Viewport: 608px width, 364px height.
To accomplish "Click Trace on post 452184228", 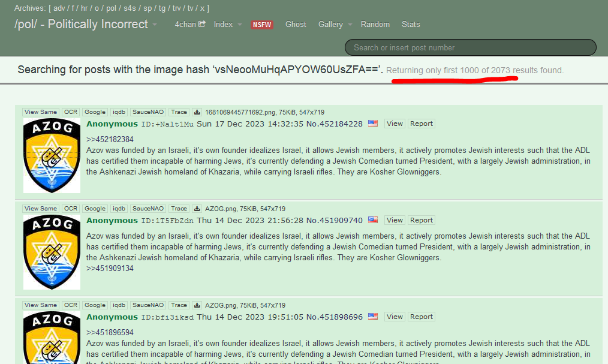I will point(179,112).
